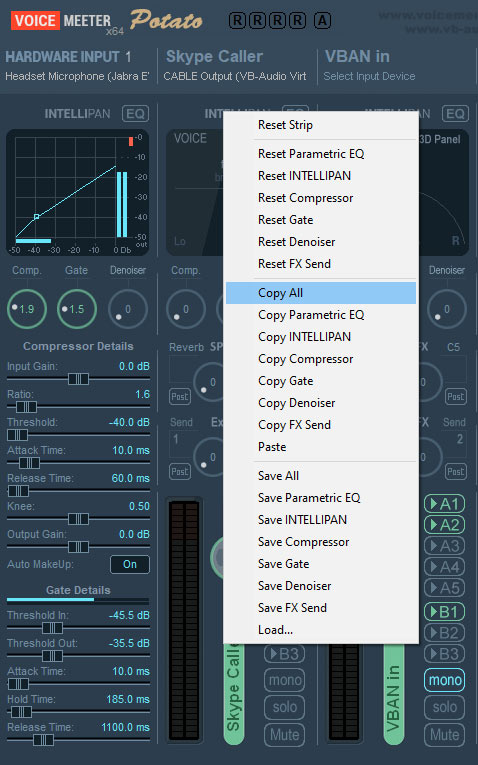Enable B3 bus on Skype Caller strip

pyautogui.click(x=285, y=654)
